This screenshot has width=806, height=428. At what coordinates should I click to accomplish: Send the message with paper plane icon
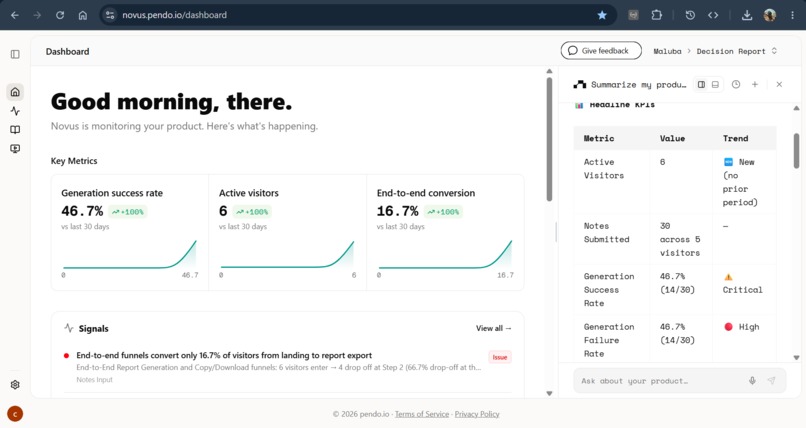(771, 381)
